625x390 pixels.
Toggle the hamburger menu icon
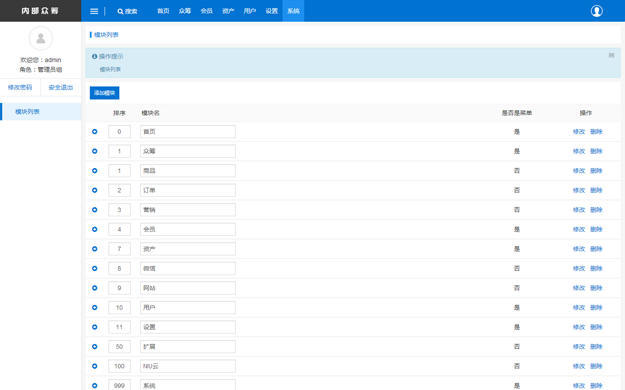point(94,11)
